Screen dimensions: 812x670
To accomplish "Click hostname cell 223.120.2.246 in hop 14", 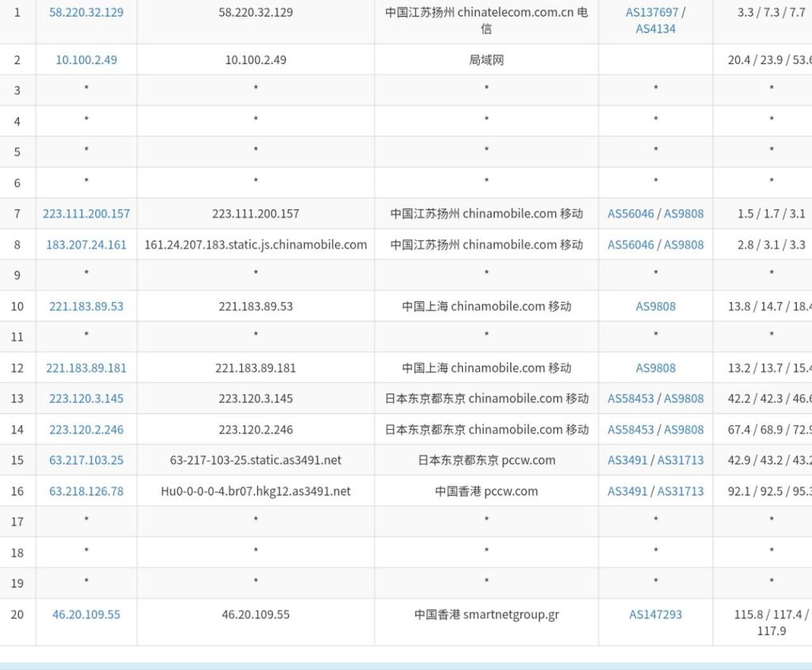I will [x=256, y=430].
